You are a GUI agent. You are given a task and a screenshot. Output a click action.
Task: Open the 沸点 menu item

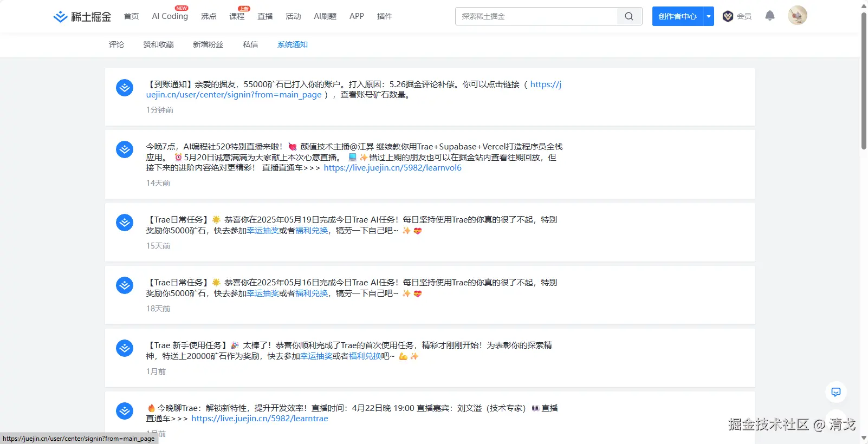(209, 16)
